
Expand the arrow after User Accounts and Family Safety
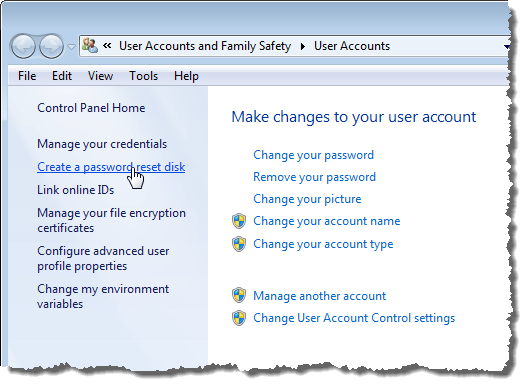[x=303, y=46]
